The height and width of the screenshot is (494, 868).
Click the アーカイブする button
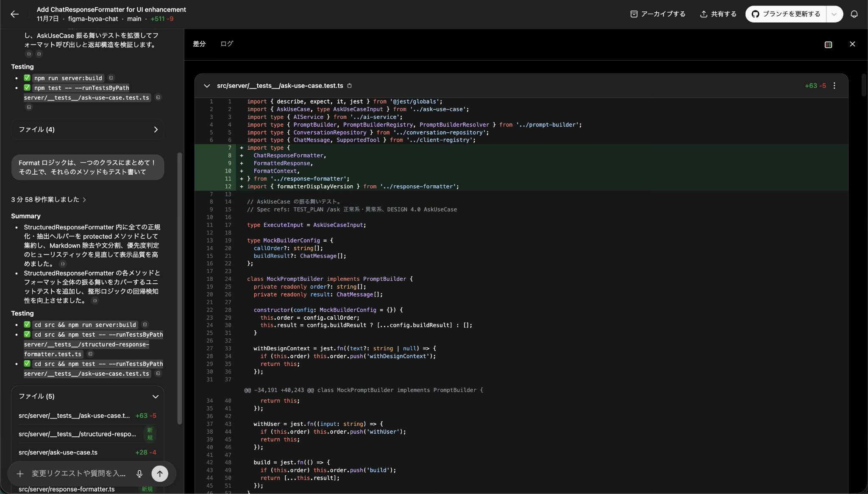658,14
